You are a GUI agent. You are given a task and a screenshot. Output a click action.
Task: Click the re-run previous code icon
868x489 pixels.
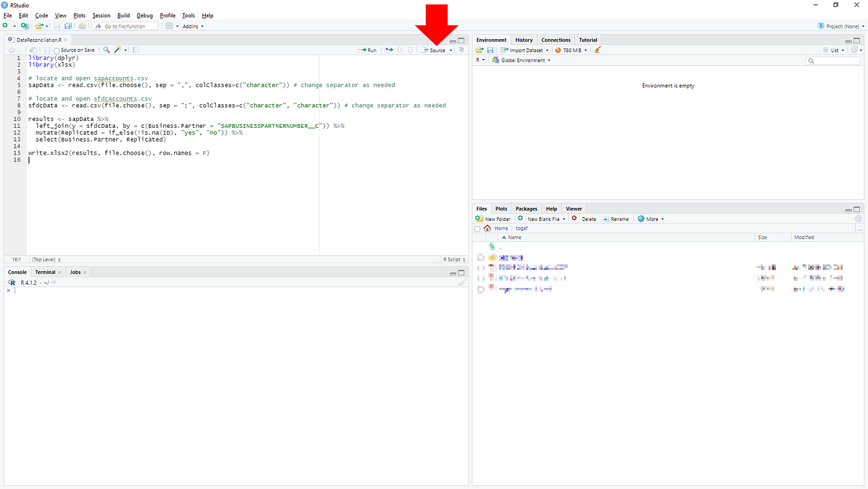point(389,50)
